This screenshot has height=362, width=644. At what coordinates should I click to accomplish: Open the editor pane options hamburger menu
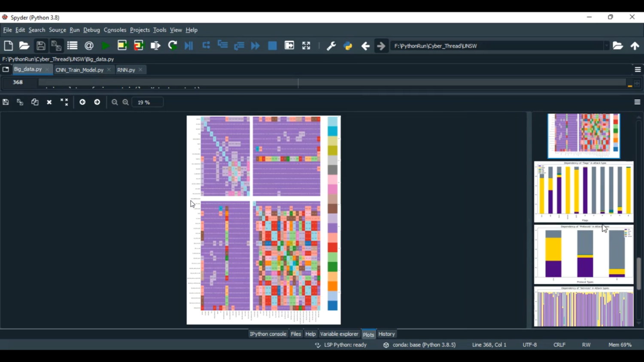[x=638, y=69]
